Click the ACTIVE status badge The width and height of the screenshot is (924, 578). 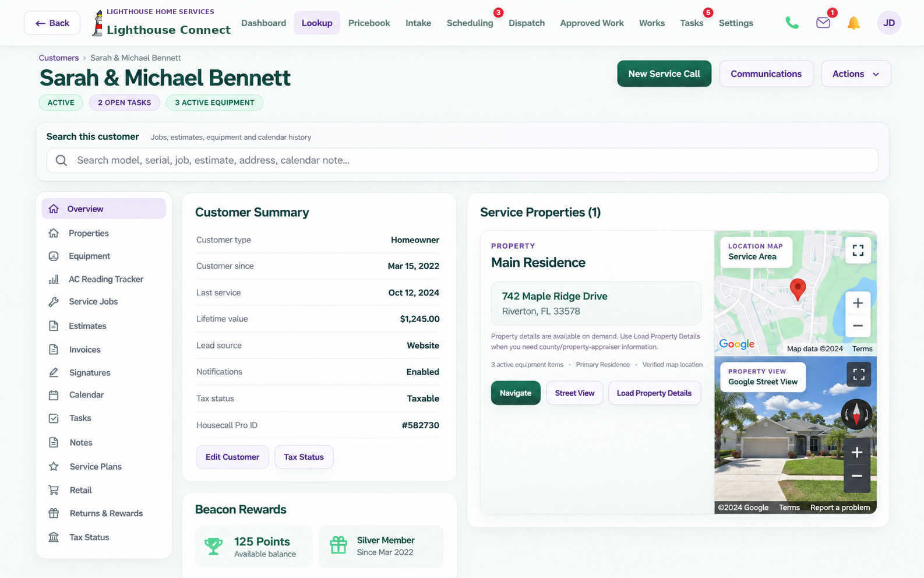61,103
